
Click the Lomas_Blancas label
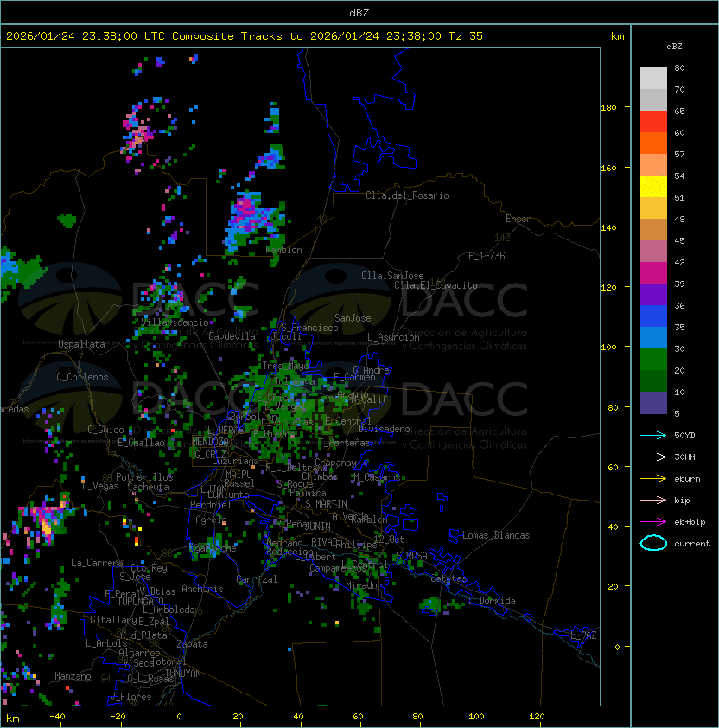click(x=496, y=535)
